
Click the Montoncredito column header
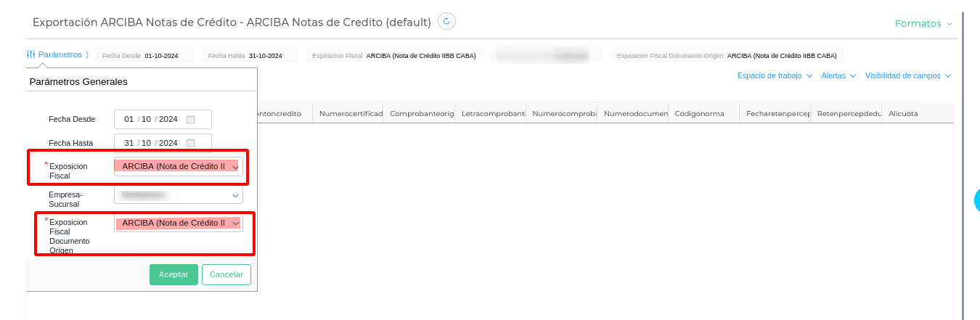coord(285,113)
